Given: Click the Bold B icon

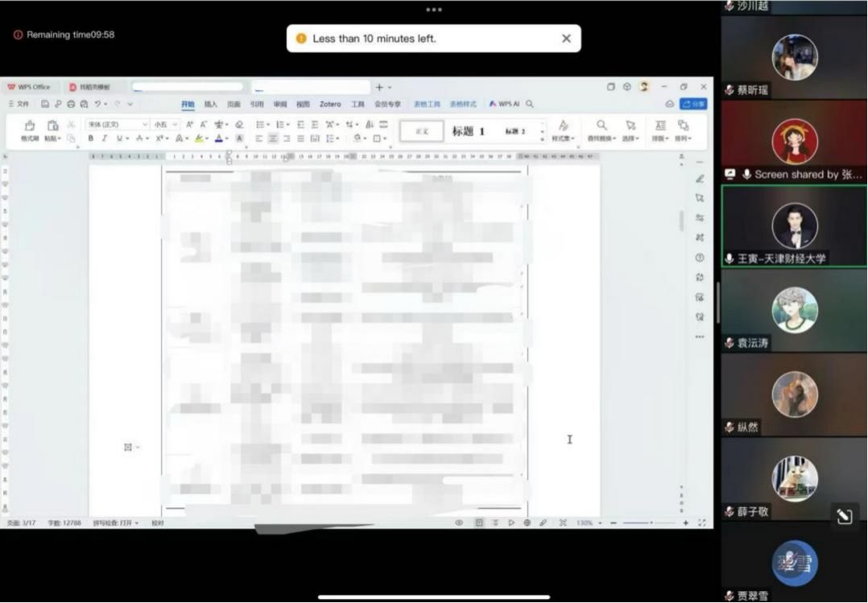Looking at the screenshot, I should coord(91,138).
